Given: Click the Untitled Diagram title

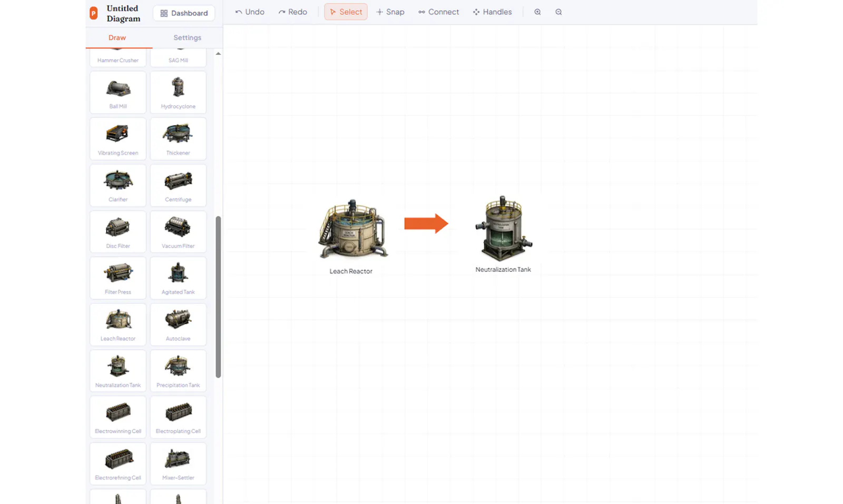Looking at the screenshot, I should click(x=123, y=13).
